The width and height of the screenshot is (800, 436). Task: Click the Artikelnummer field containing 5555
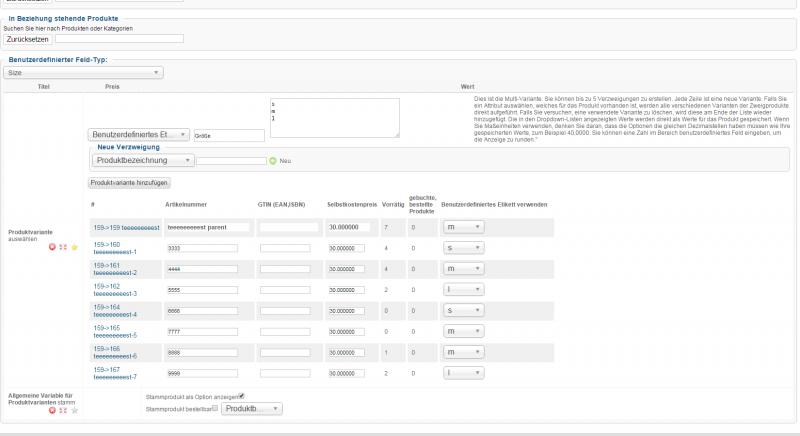201,289
